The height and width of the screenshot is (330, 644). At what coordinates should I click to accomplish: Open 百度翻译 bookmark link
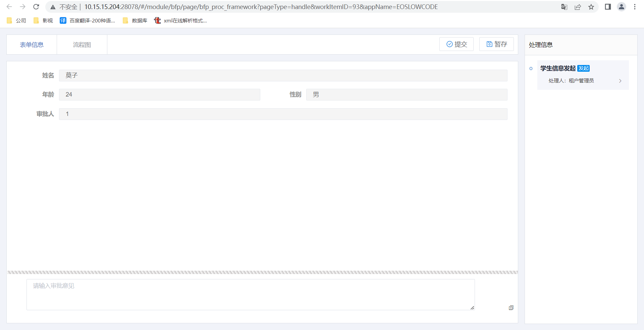(x=88, y=21)
